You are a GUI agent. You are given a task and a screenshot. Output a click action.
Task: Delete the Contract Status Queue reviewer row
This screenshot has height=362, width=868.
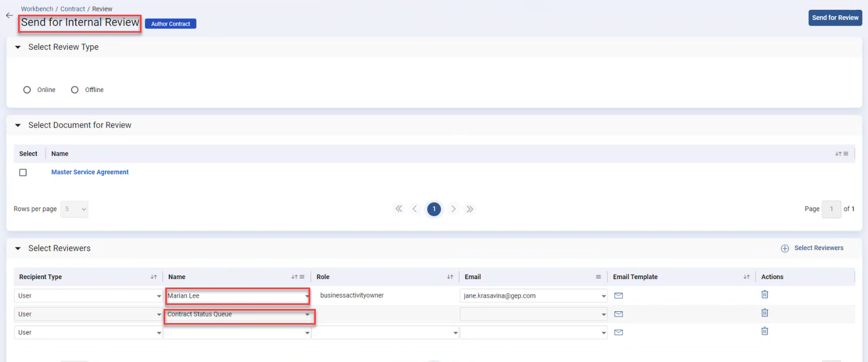pos(765,313)
